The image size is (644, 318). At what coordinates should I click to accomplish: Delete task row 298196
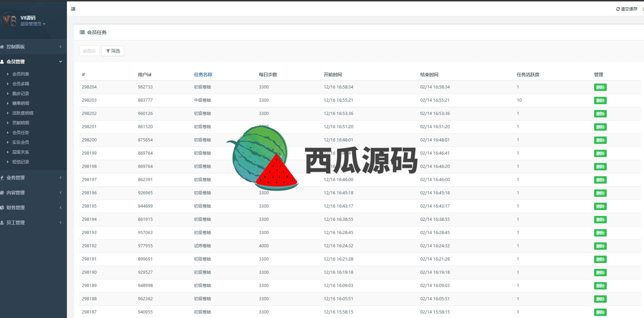pyautogui.click(x=600, y=193)
